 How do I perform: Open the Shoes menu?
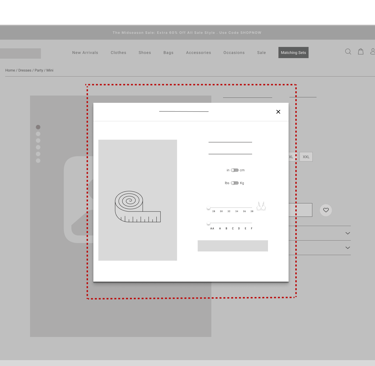click(x=145, y=53)
